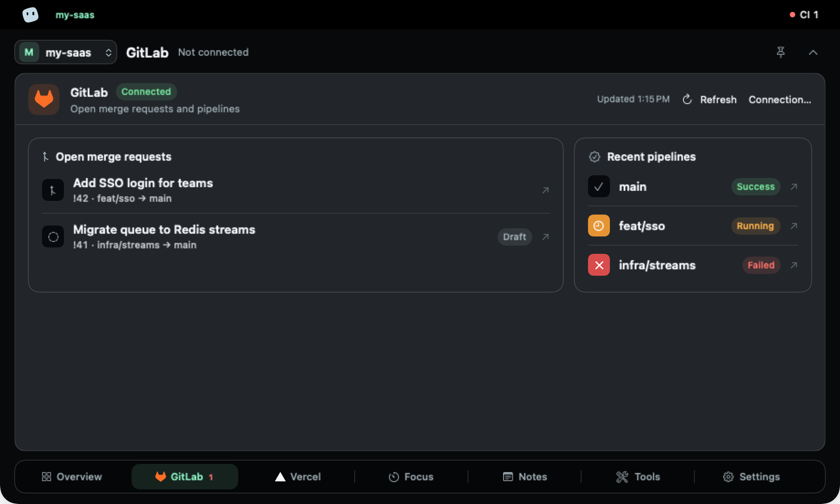Pin the GitLab panel

pos(781,52)
